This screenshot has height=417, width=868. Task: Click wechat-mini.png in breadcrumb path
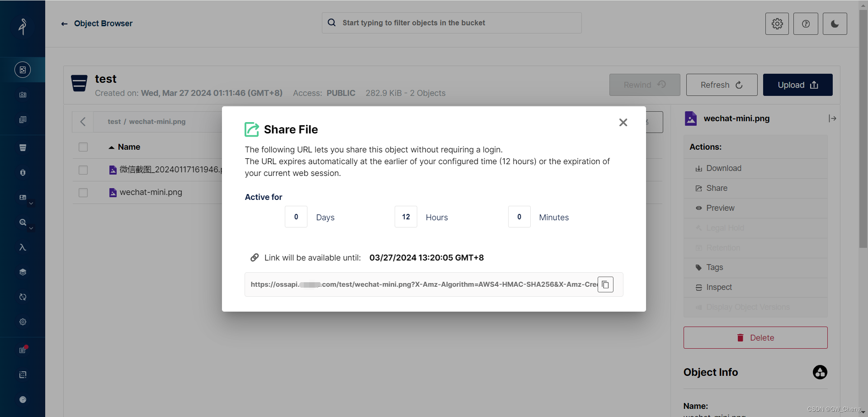click(x=157, y=122)
